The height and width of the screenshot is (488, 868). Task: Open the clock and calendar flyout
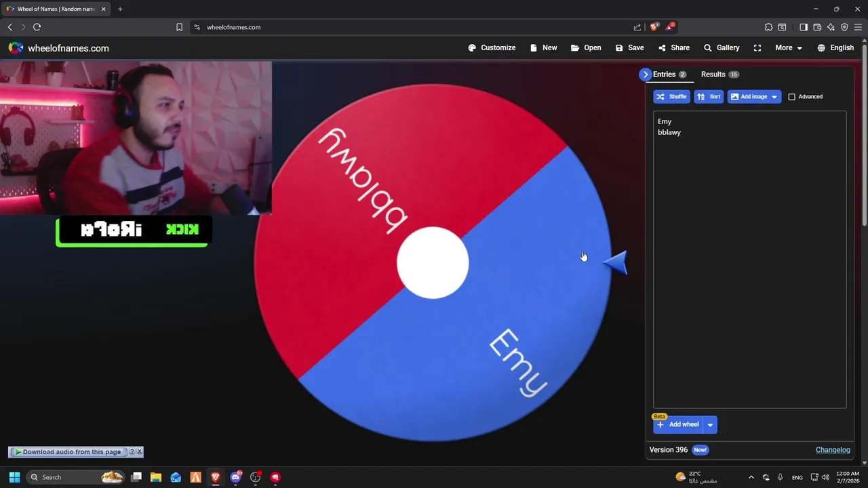tap(848, 477)
